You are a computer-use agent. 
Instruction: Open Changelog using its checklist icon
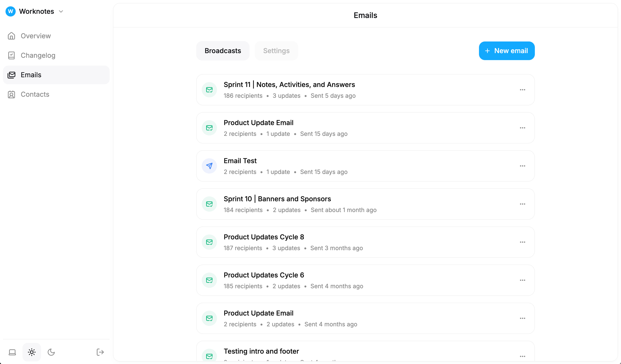click(x=12, y=55)
